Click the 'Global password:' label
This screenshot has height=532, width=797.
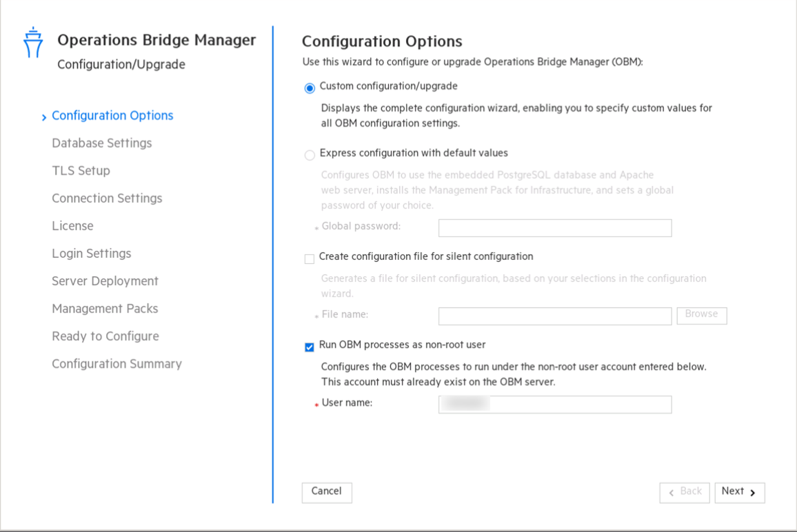(x=361, y=226)
